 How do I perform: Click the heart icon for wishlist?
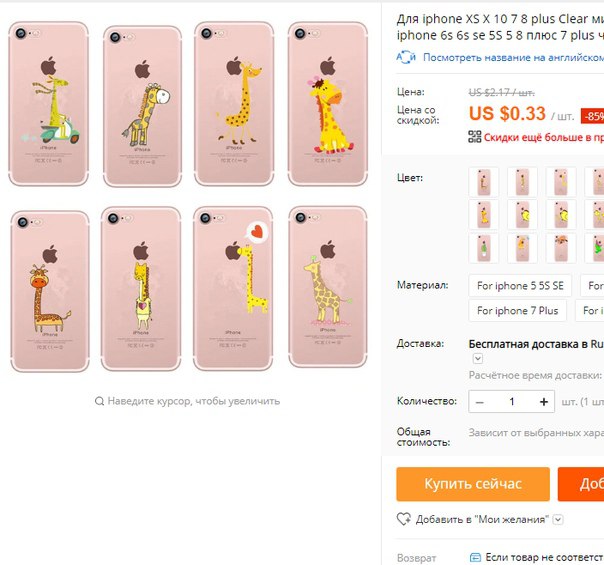point(404,519)
